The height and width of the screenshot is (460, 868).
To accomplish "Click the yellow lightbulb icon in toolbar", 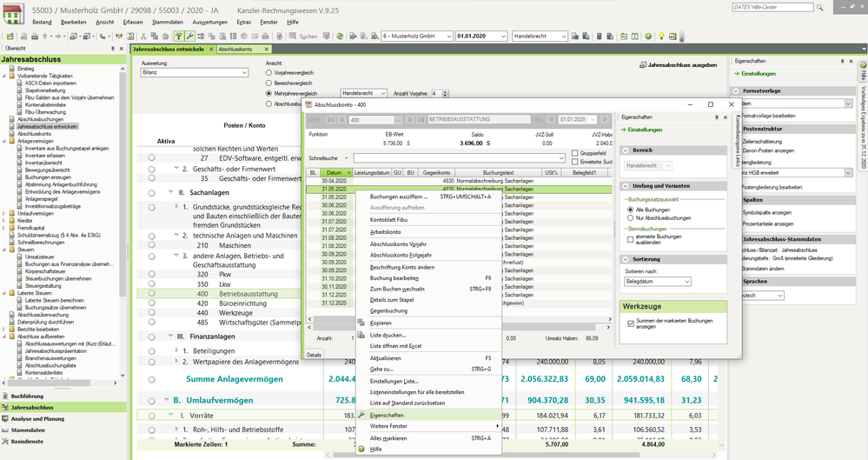I will pos(661,37).
